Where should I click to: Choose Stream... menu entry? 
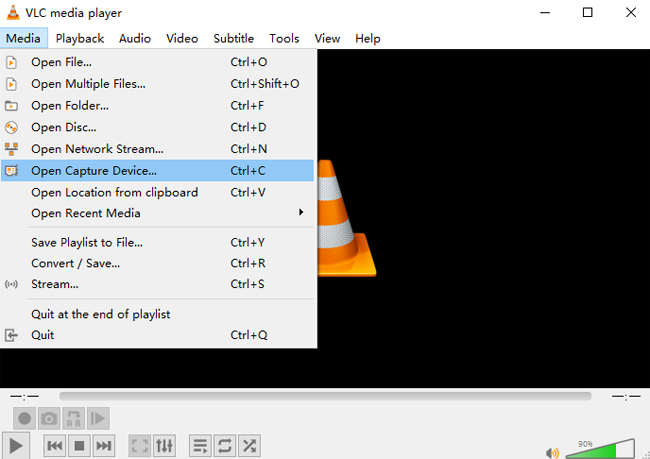pos(158,284)
